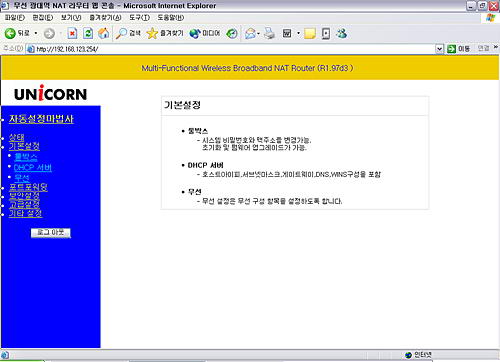
Task: Click the IE icon in title bar
Action: (5, 6)
